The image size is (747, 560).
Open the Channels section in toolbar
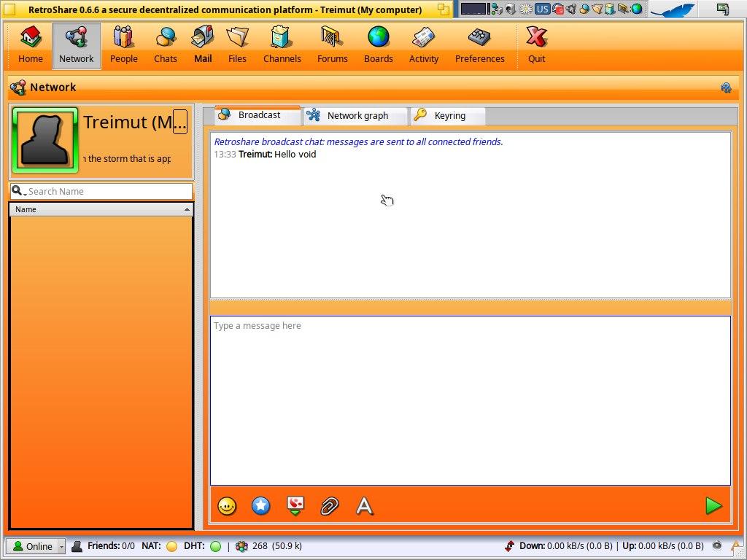pyautogui.click(x=282, y=45)
